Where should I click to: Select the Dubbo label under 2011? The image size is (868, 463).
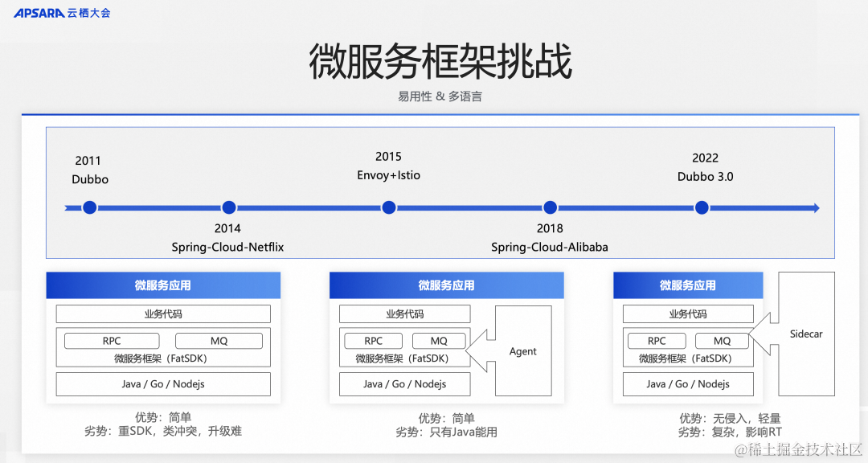pyautogui.click(x=90, y=179)
